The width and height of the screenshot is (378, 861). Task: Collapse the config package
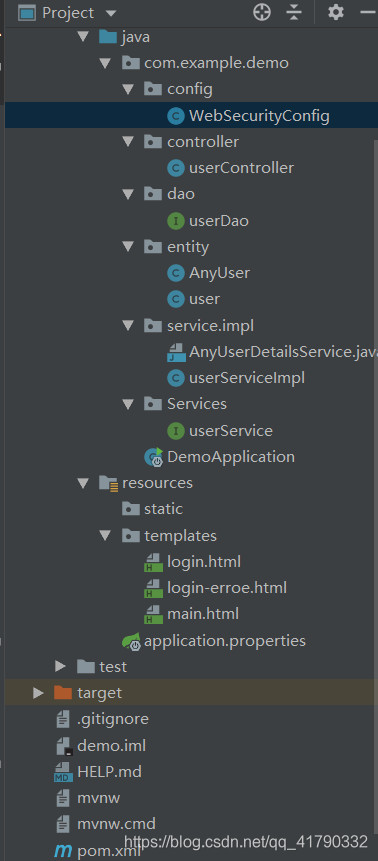pos(129,89)
